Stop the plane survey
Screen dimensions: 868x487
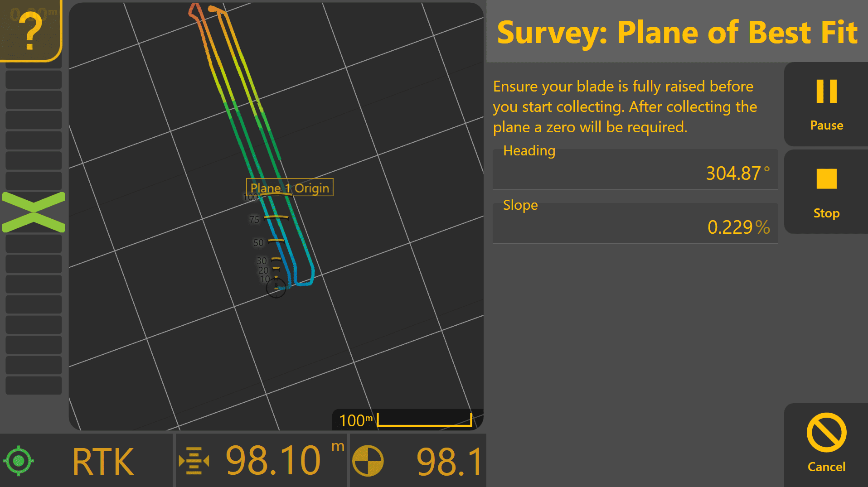pos(826,192)
